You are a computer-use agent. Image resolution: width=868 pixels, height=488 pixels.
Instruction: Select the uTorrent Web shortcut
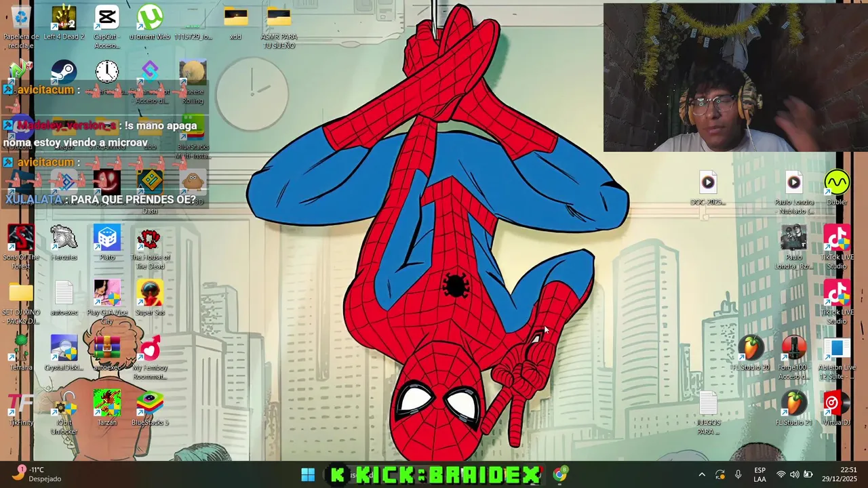click(x=150, y=18)
